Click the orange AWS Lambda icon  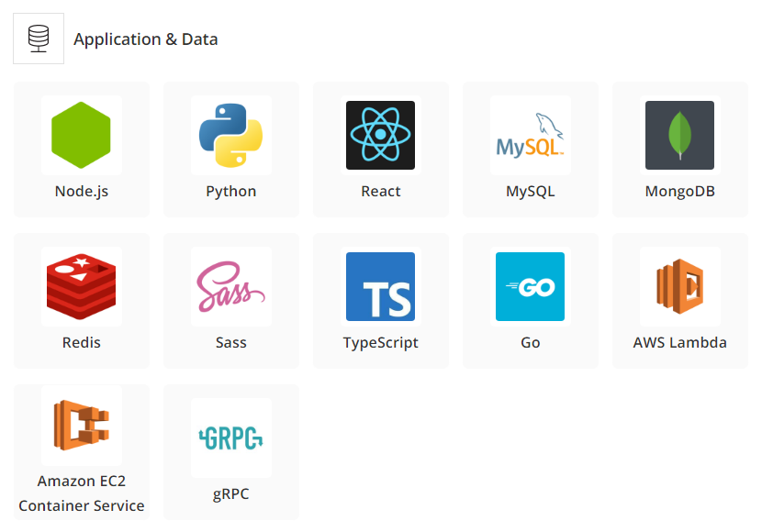(680, 286)
